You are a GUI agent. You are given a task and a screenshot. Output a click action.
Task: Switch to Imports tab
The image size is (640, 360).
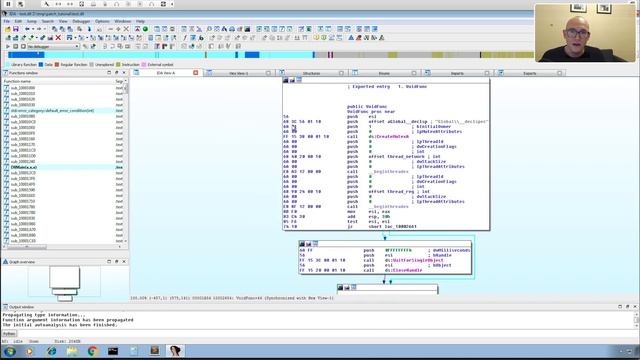point(457,73)
